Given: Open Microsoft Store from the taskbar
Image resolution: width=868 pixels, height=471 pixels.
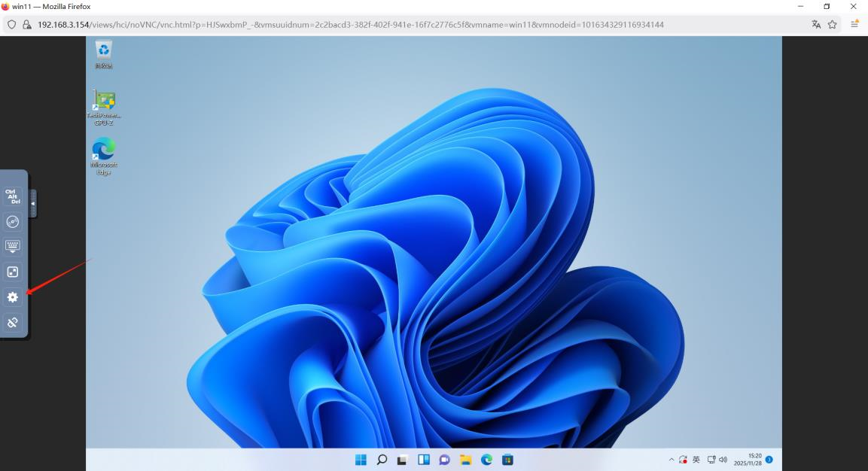Looking at the screenshot, I should coord(508,460).
